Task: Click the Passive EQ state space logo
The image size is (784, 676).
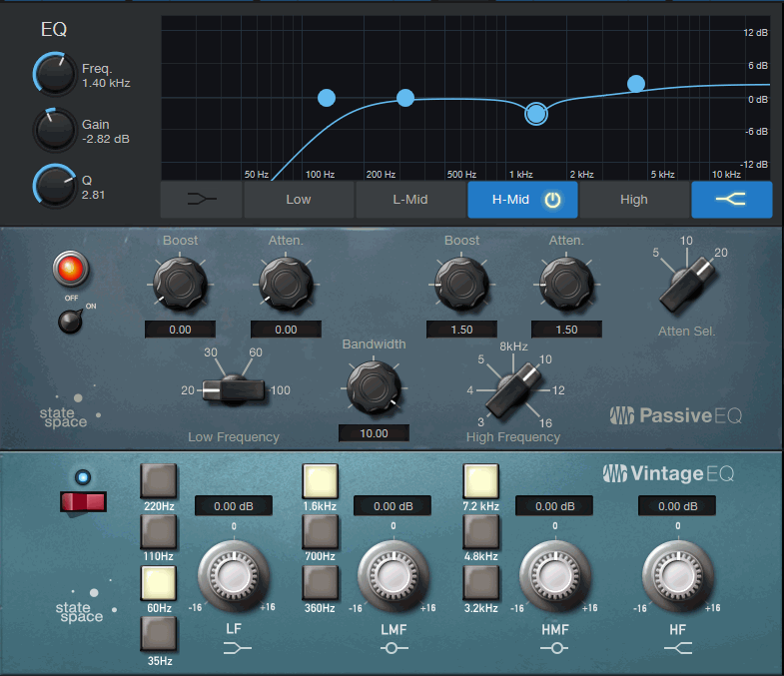Action: click(71, 406)
